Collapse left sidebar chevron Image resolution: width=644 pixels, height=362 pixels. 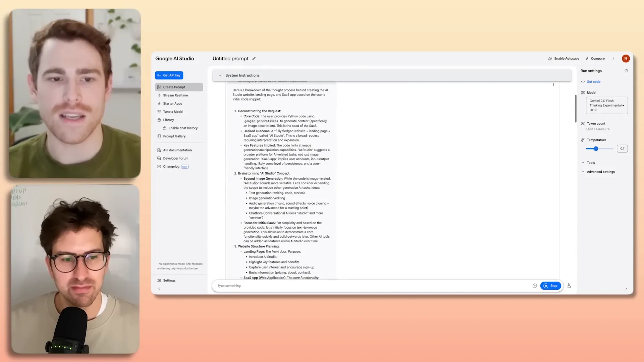tap(159, 289)
